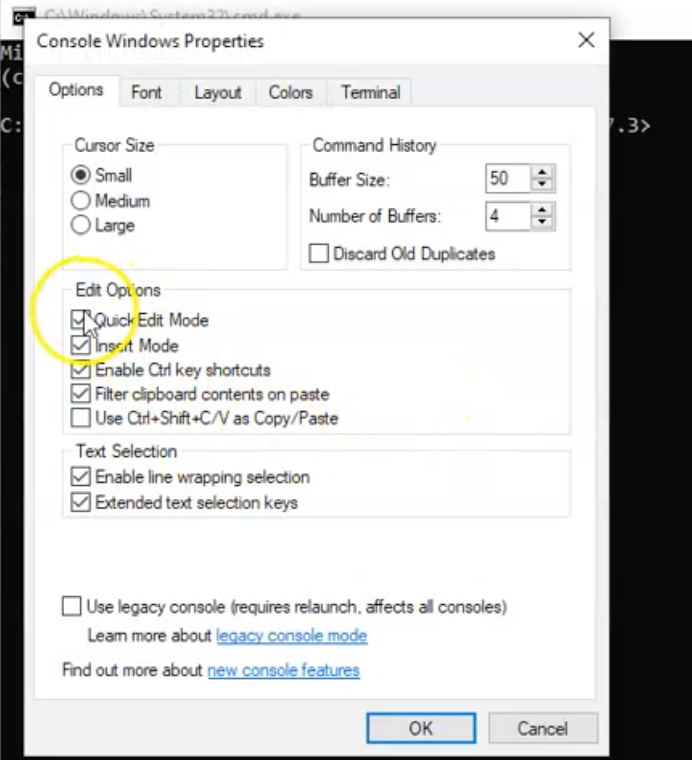
Task: Open the legacy console mode link
Action: click(291, 636)
